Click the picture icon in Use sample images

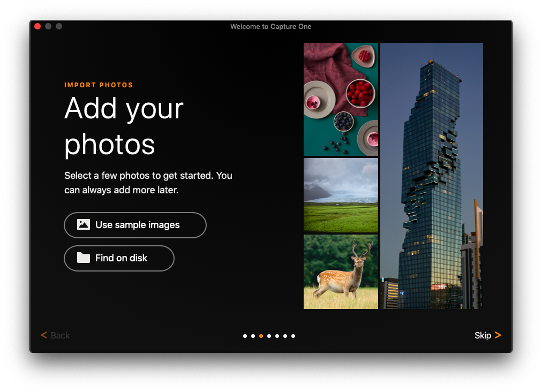[x=84, y=224]
